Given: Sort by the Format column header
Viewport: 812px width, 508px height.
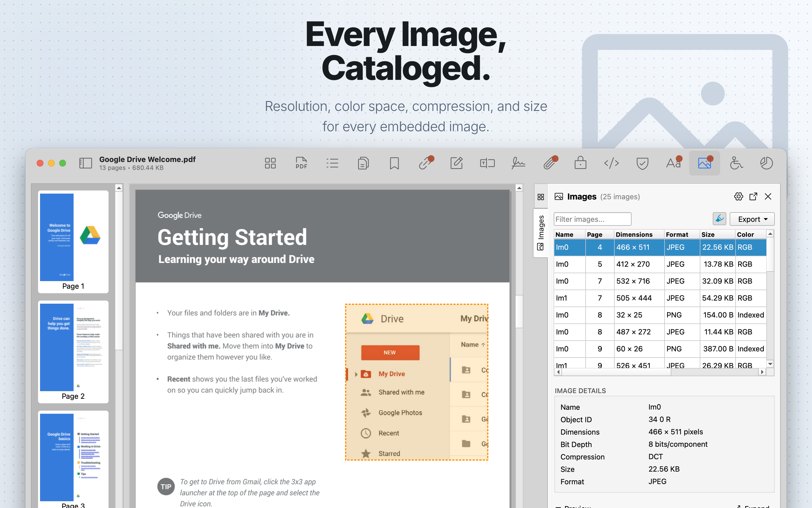Looking at the screenshot, I should tap(682, 235).
